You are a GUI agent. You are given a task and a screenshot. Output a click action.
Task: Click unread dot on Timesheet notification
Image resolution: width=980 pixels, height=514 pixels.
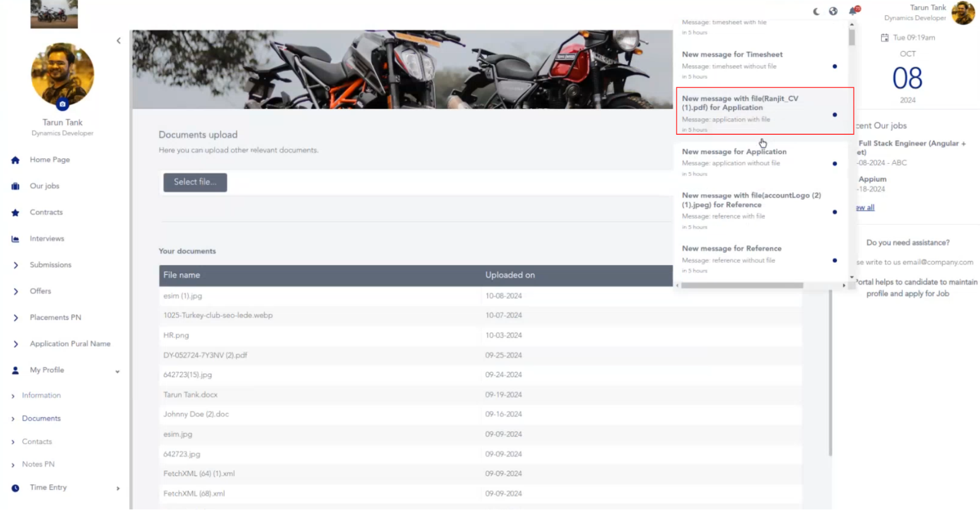click(x=835, y=66)
